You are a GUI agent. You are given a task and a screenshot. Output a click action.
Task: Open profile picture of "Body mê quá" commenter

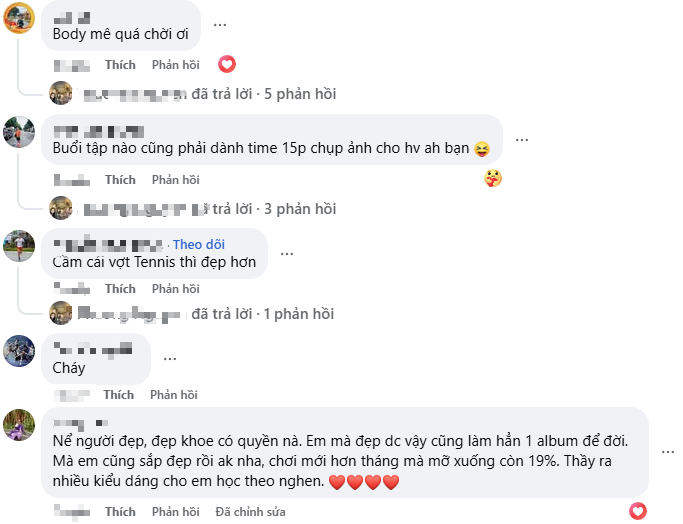[x=20, y=17]
